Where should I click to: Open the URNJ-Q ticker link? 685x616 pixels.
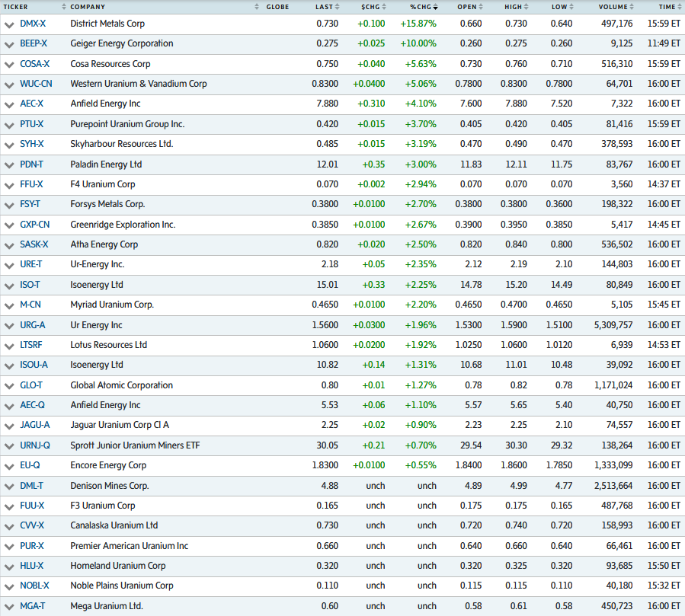click(x=35, y=445)
